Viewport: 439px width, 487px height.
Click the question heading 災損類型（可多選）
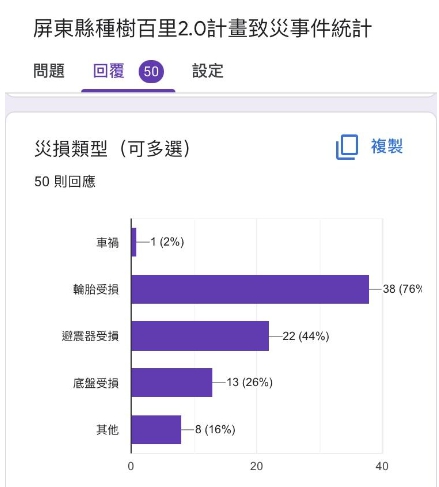coord(112,149)
